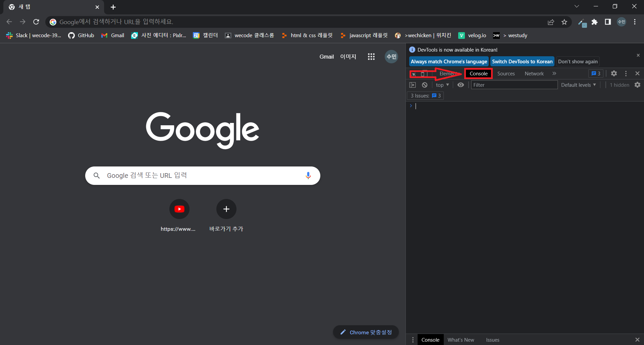Start voice search with microphone icon
This screenshot has height=345, width=644.
pos(308,176)
